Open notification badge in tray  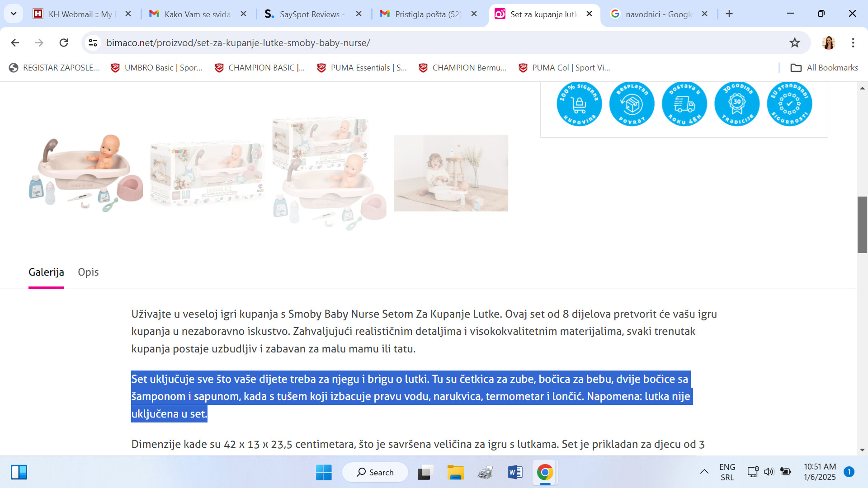coord(849,472)
